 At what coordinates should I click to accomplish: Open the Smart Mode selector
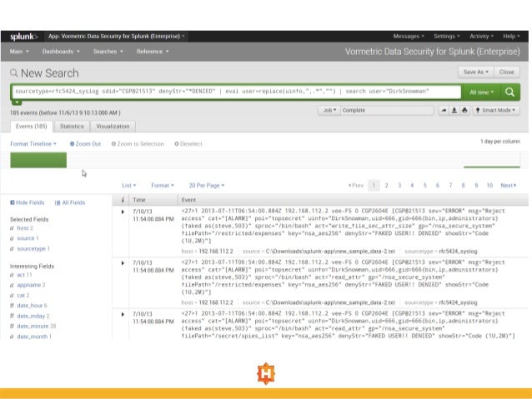click(x=496, y=111)
